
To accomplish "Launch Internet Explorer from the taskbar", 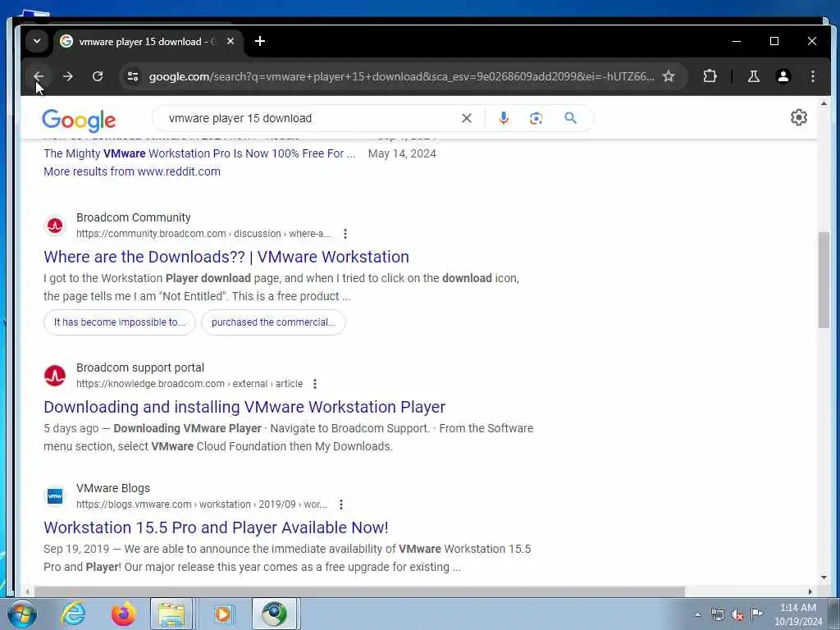I will [73, 614].
